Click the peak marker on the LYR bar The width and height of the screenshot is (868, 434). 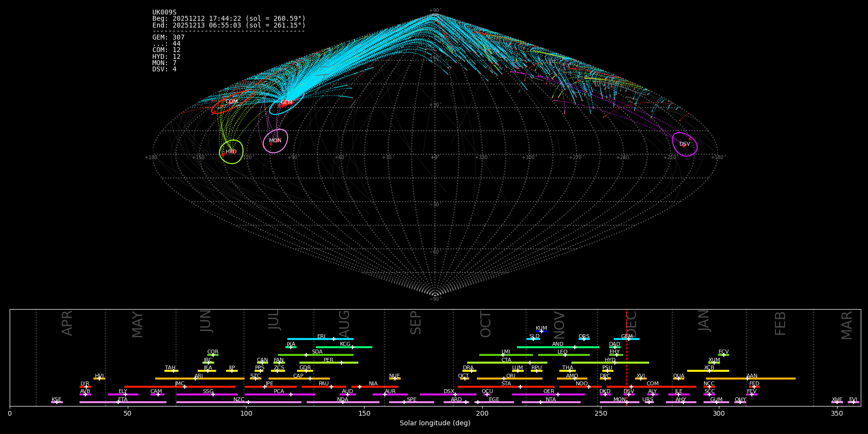pos(86,387)
